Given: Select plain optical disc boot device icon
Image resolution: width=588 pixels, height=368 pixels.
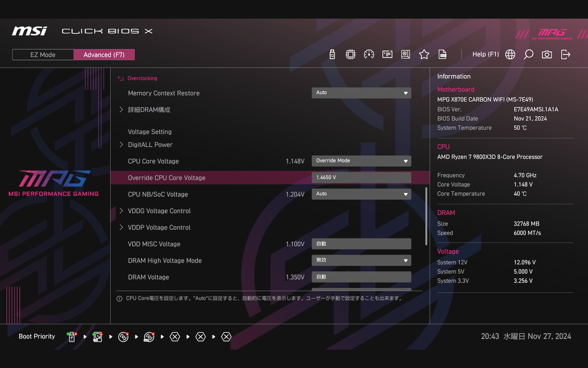Looking at the screenshot, I should pyautogui.click(x=123, y=337).
